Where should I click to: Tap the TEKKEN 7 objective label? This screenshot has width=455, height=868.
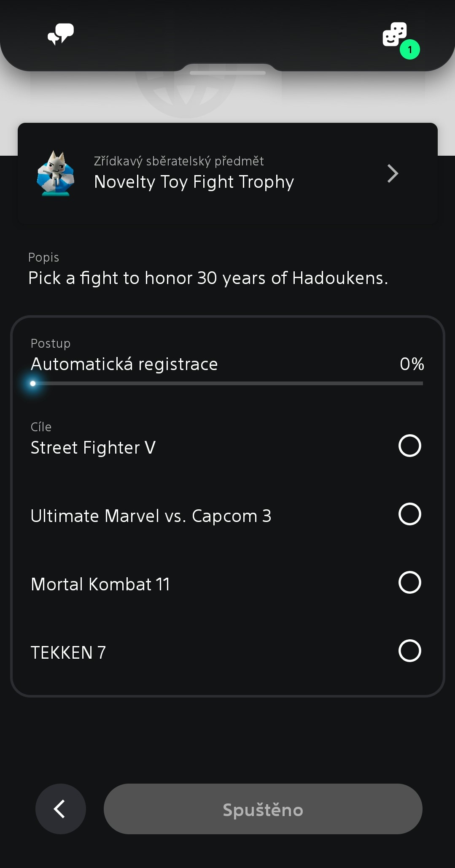point(68,653)
